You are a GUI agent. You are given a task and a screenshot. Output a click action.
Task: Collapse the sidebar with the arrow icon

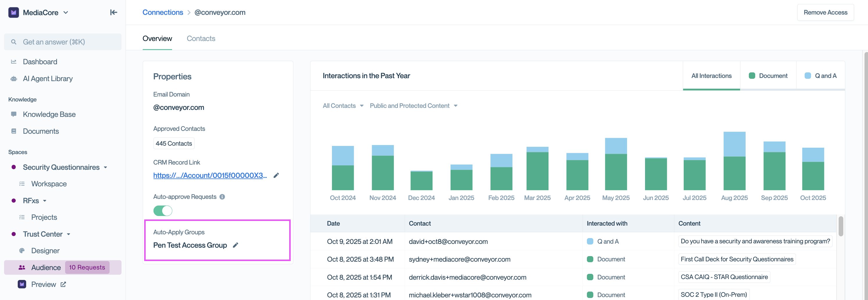coord(114,12)
